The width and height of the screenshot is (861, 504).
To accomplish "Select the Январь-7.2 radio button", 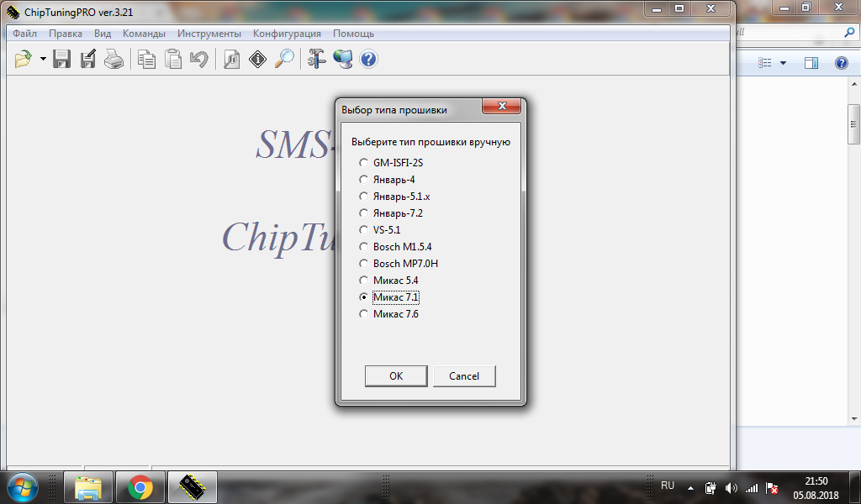I will [x=363, y=213].
